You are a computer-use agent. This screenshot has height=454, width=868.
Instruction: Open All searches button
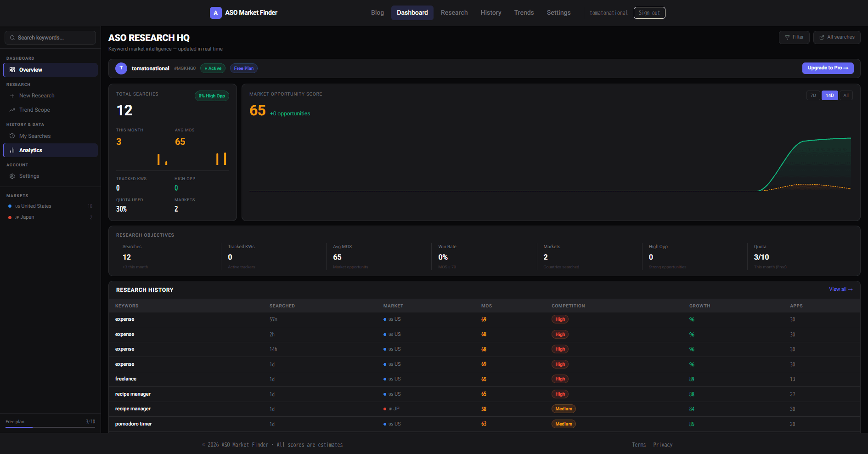837,37
